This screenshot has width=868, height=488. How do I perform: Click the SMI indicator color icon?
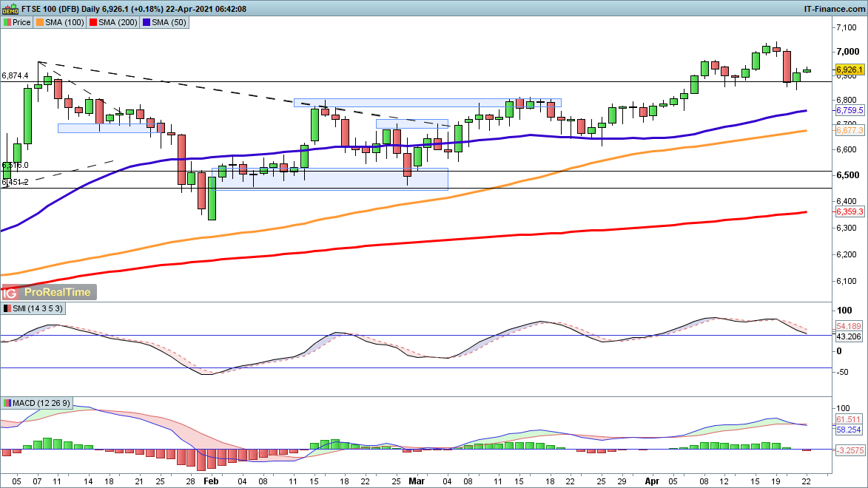click(7, 308)
